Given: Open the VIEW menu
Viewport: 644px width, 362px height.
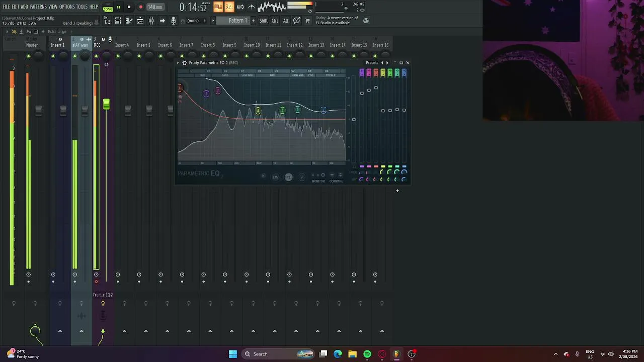Looking at the screenshot, I should [x=53, y=7].
